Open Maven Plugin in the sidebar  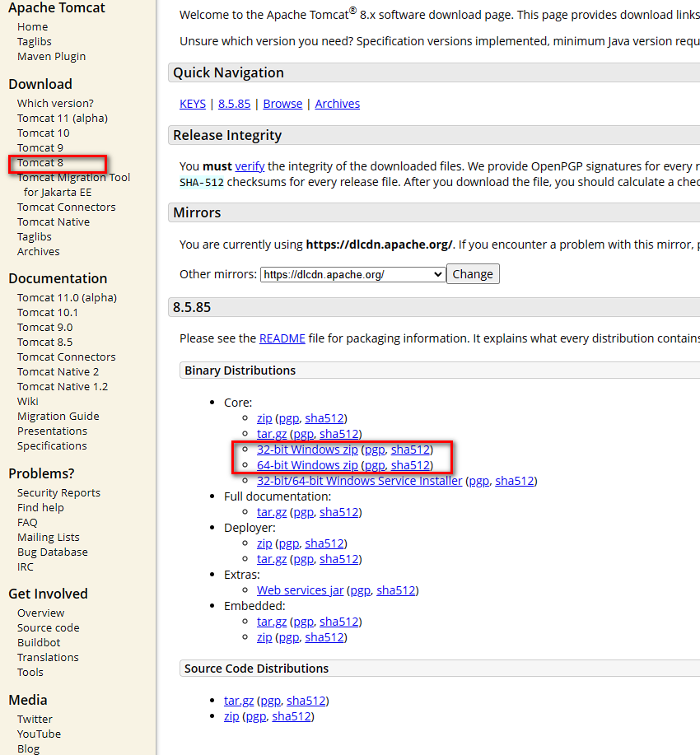[x=51, y=56]
